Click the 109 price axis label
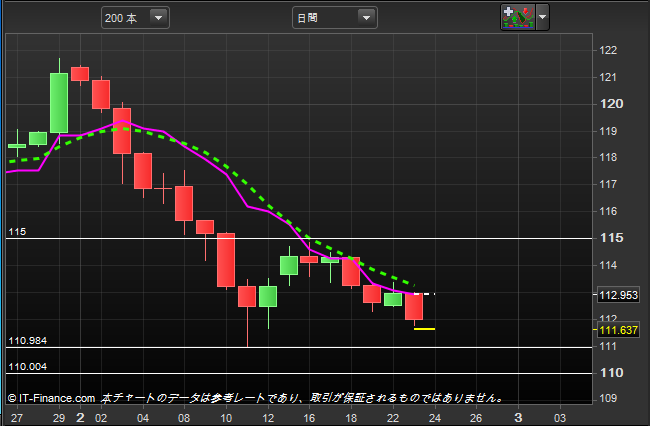 pyautogui.click(x=608, y=398)
